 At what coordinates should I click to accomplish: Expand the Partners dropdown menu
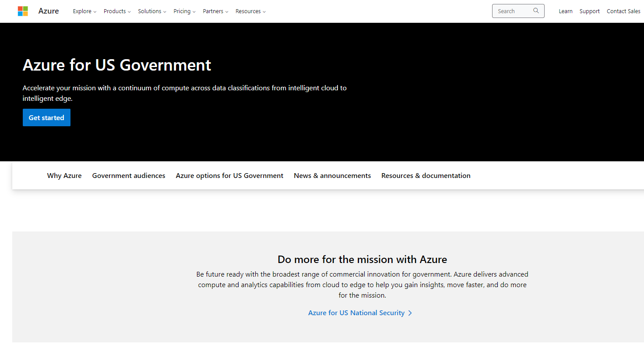215,11
